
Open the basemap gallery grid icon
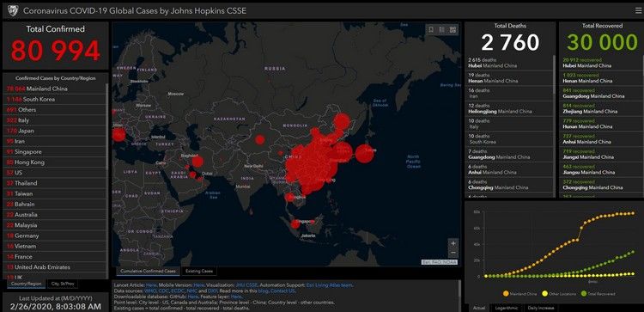coord(453,29)
